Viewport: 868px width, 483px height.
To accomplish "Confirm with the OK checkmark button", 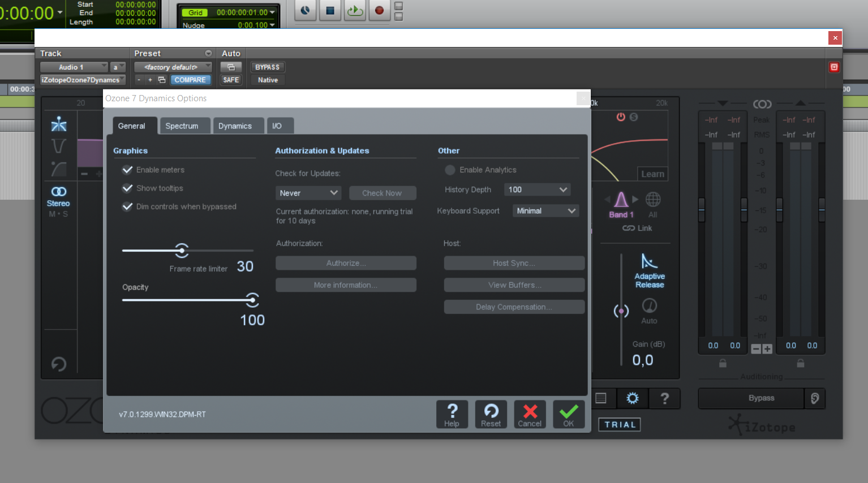I will 569,414.
